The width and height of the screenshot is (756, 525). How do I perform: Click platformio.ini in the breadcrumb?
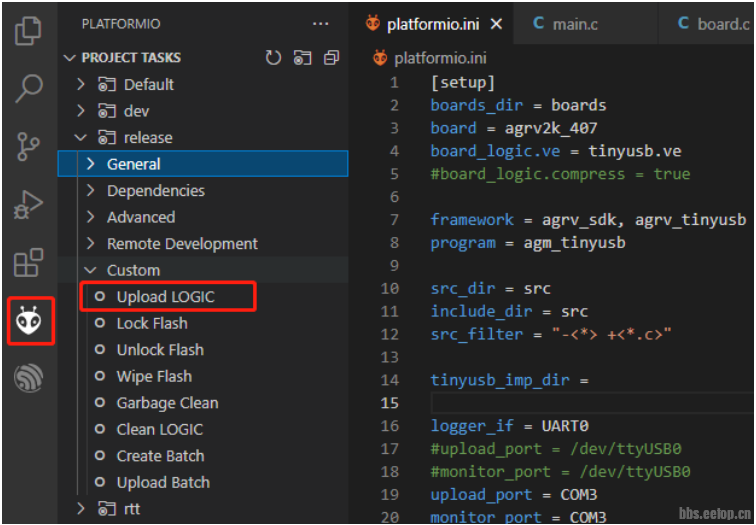(440, 58)
